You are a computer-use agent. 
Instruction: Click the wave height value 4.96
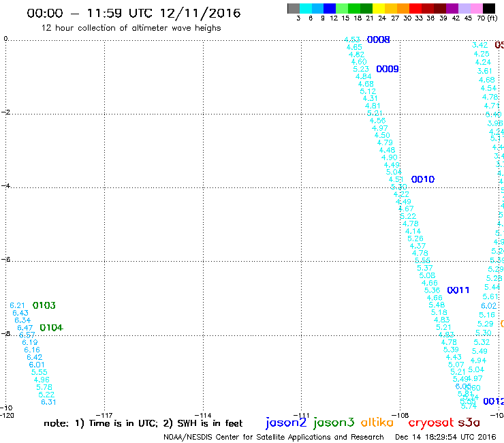point(42,380)
